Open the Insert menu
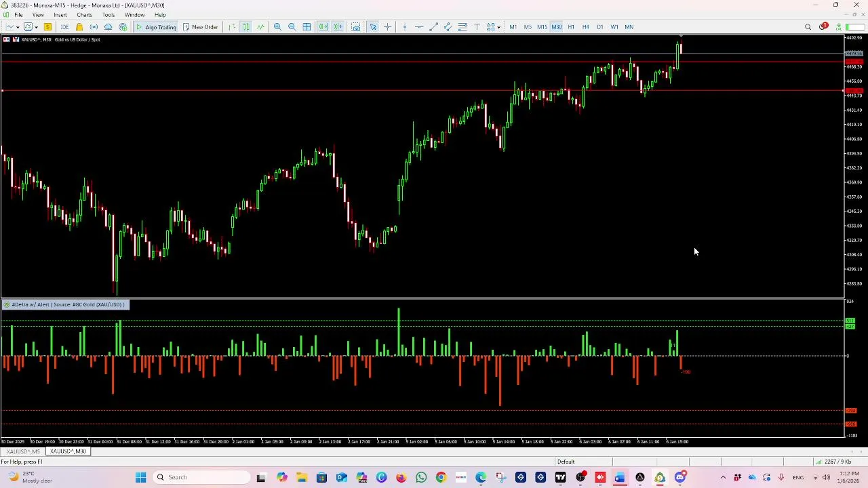Viewport: 868px width, 488px height. click(60, 15)
